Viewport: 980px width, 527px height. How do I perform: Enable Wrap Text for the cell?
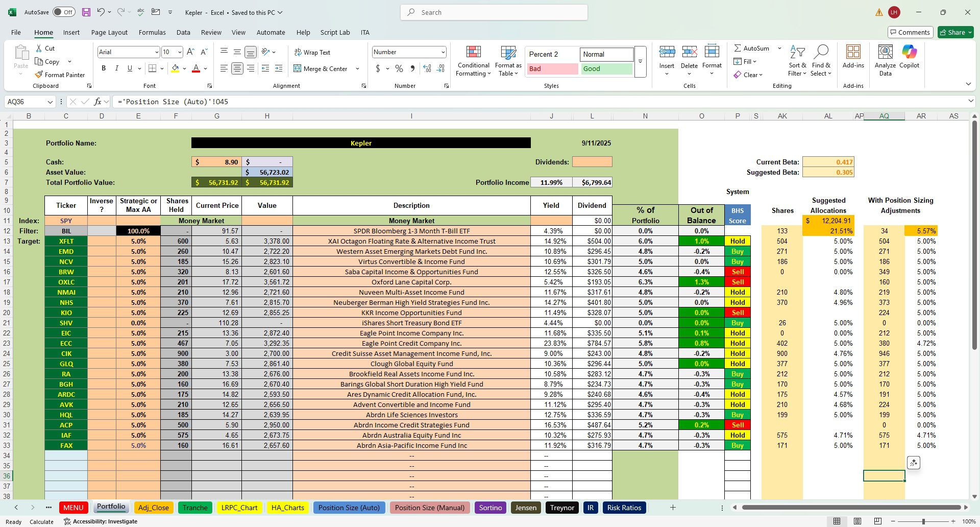click(312, 52)
